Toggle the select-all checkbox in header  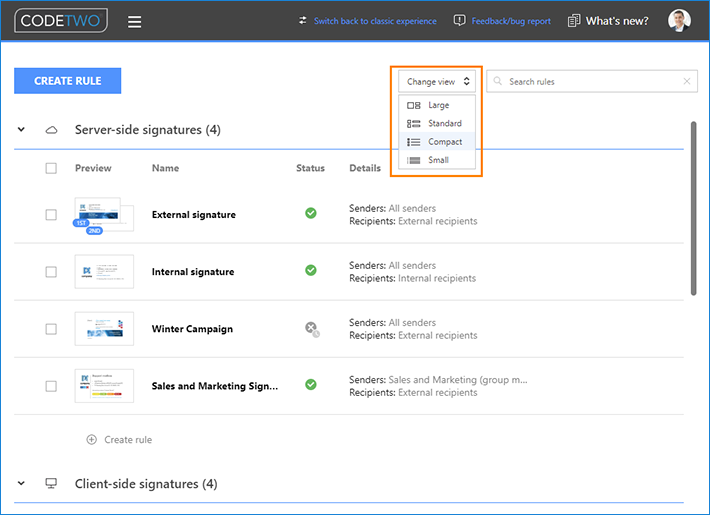[x=51, y=168]
